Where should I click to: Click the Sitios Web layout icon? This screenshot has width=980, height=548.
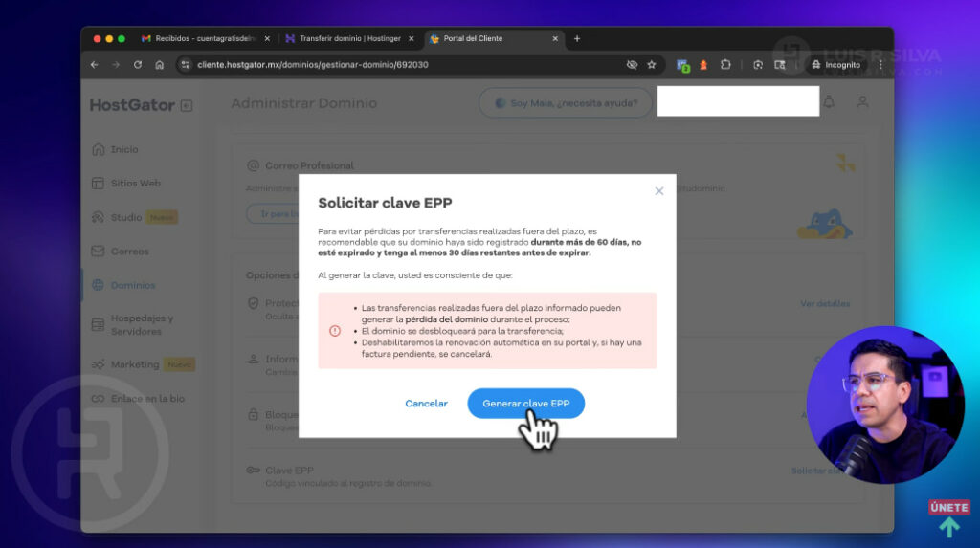(99, 183)
